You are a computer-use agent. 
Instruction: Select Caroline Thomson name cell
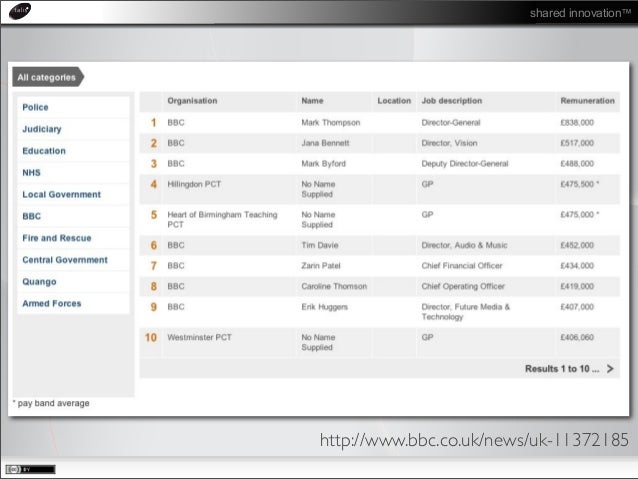pyautogui.click(x=334, y=286)
